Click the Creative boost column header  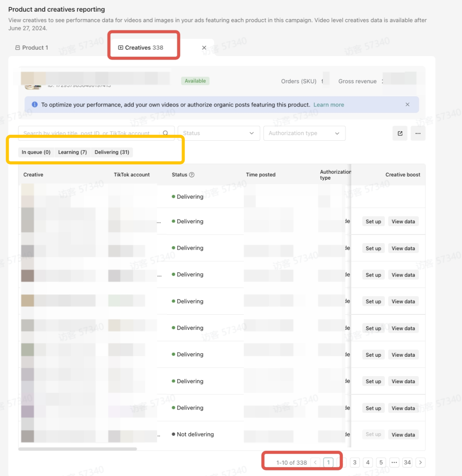[403, 175]
